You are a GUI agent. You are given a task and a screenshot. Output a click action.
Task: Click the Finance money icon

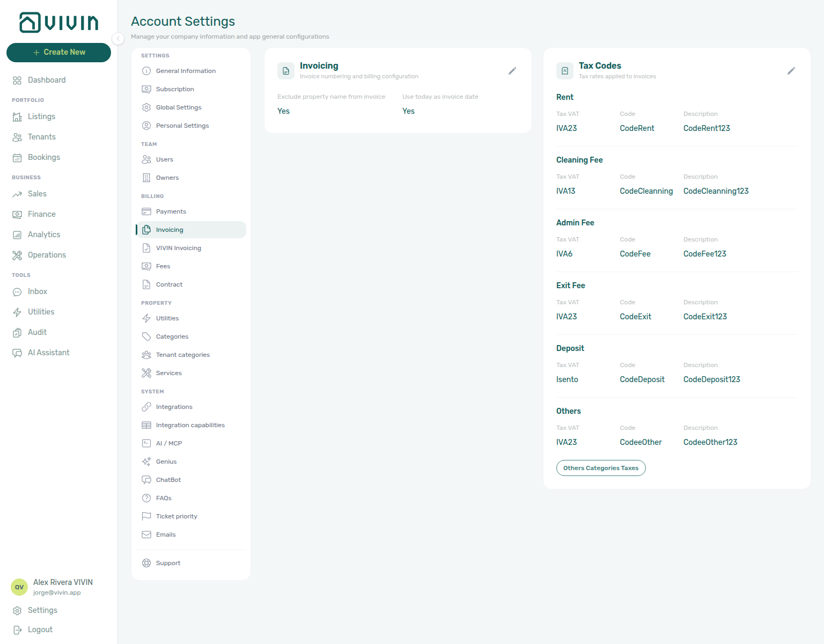(x=17, y=215)
